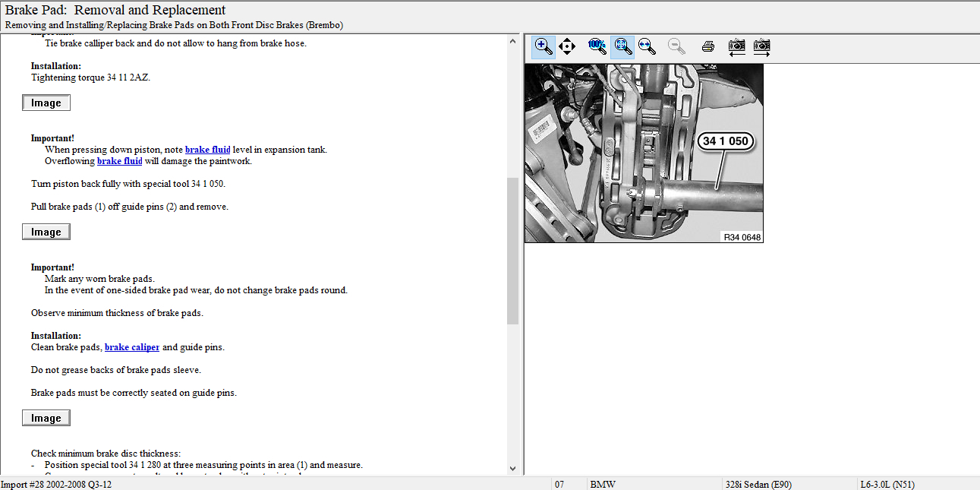This screenshot has width=980, height=490.
Task: Click 'Pull brake pads (1) off guide pins' line
Action: coord(130,207)
